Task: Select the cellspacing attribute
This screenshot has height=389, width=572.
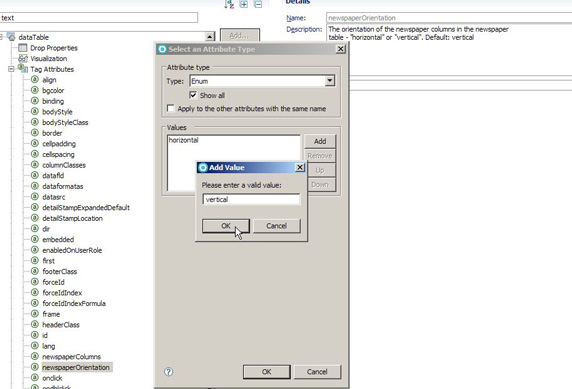Action: click(58, 154)
